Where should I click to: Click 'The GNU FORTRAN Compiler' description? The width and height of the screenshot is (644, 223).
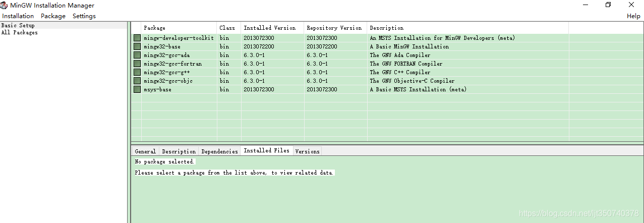click(x=406, y=64)
